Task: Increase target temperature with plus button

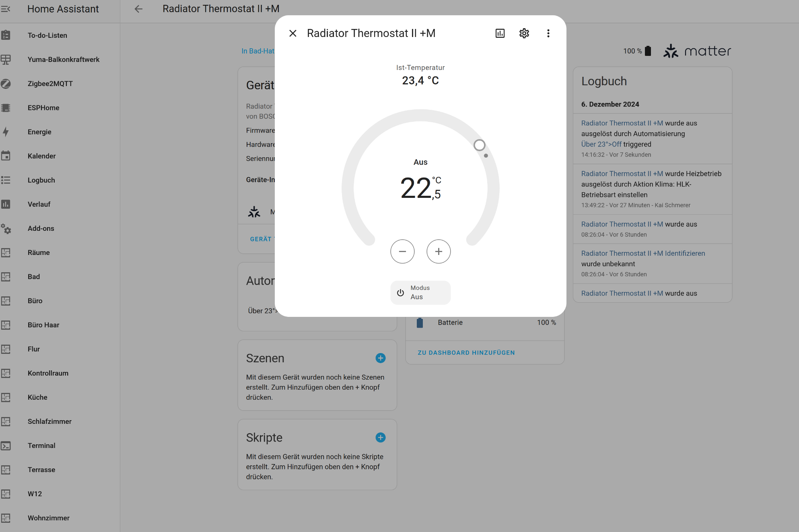Action: click(x=439, y=251)
